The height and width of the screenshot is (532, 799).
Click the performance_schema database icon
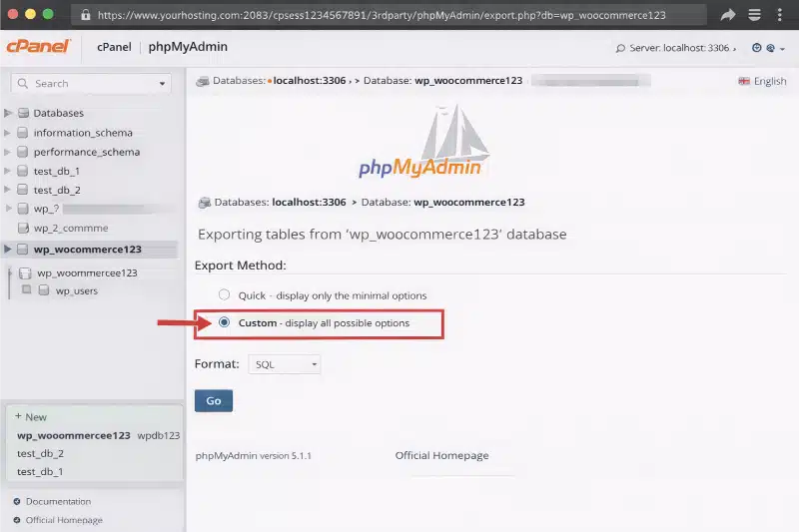22,152
